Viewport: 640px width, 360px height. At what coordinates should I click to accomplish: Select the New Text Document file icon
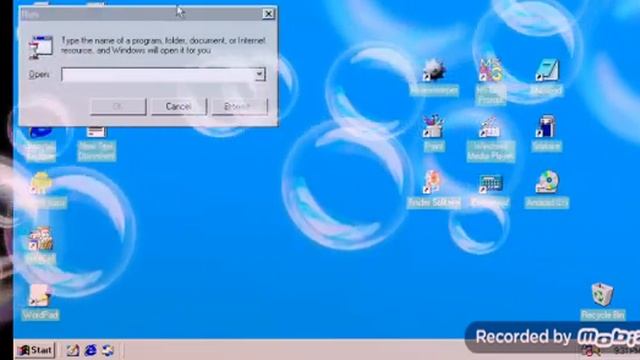(96, 132)
